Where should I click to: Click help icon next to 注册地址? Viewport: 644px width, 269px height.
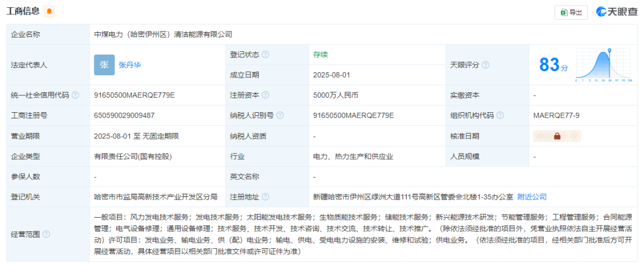tap(265, 197)
